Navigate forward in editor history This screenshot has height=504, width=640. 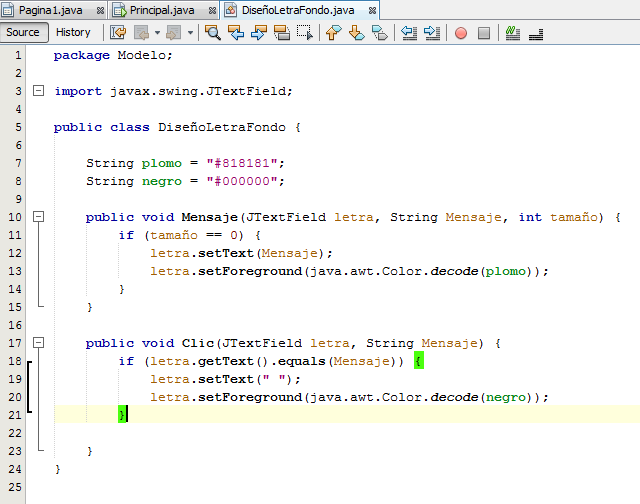tap(173, 33)
